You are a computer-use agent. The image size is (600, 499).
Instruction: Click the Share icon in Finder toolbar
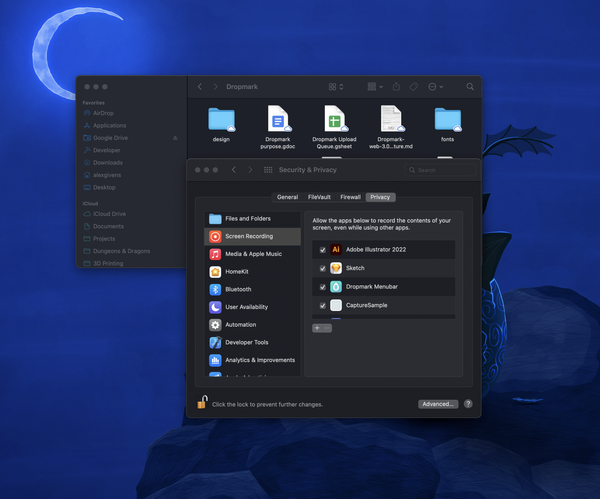pyautogui.click(x=396, y=88)
